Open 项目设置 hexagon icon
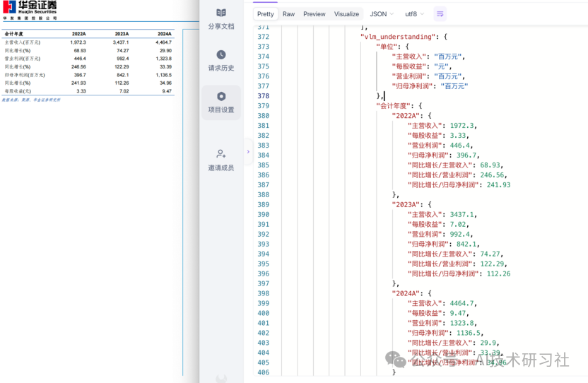 [221, 96]
